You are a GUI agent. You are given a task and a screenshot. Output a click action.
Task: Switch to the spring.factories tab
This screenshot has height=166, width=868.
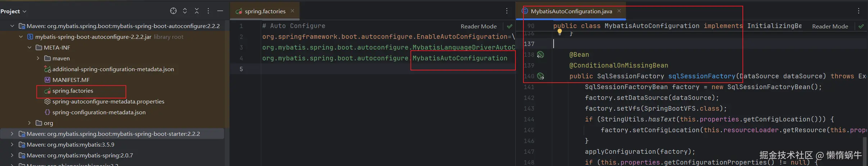(265, 11)
